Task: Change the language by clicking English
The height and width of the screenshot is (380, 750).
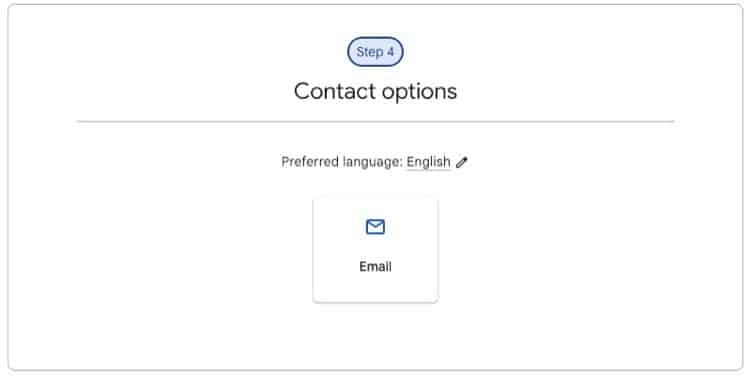Action: coord(428,162)
